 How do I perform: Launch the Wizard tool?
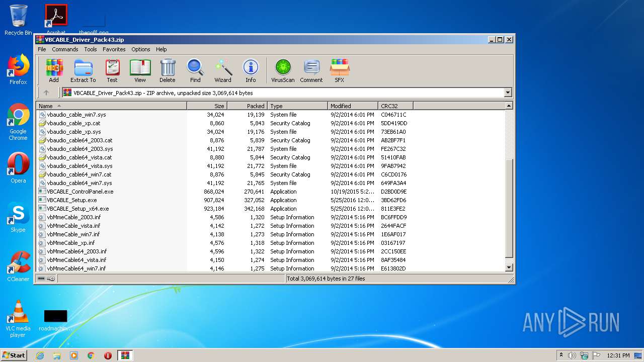223,71
